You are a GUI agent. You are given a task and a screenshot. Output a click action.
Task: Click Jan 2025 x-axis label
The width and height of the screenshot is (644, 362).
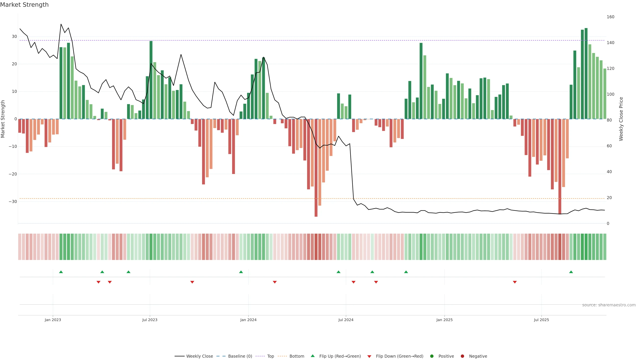click(444, 320)
